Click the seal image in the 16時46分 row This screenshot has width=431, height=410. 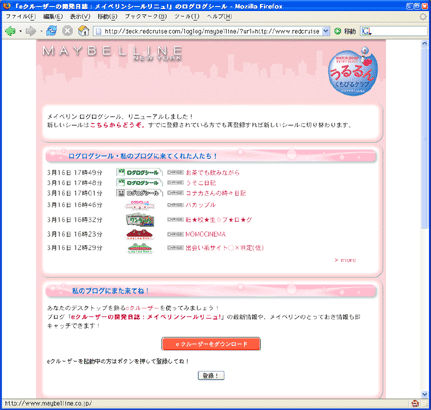click(x=140, y=205)
